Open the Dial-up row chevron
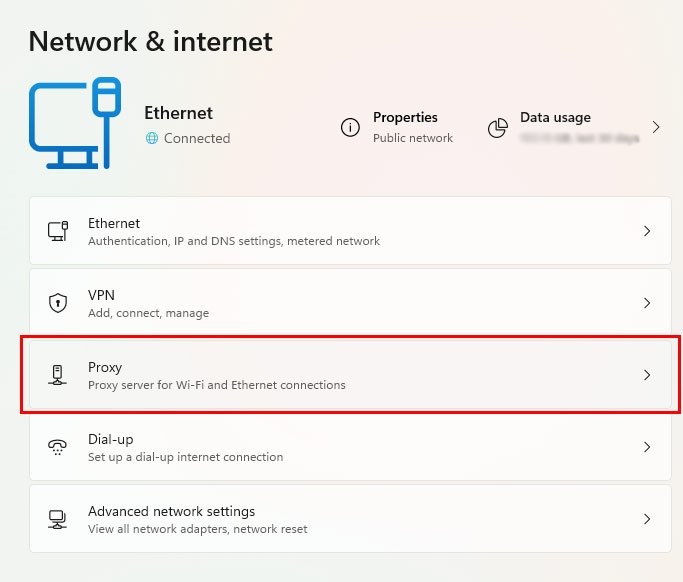The width and height of the screenshot is (683, 582). (x=647, y=447)
